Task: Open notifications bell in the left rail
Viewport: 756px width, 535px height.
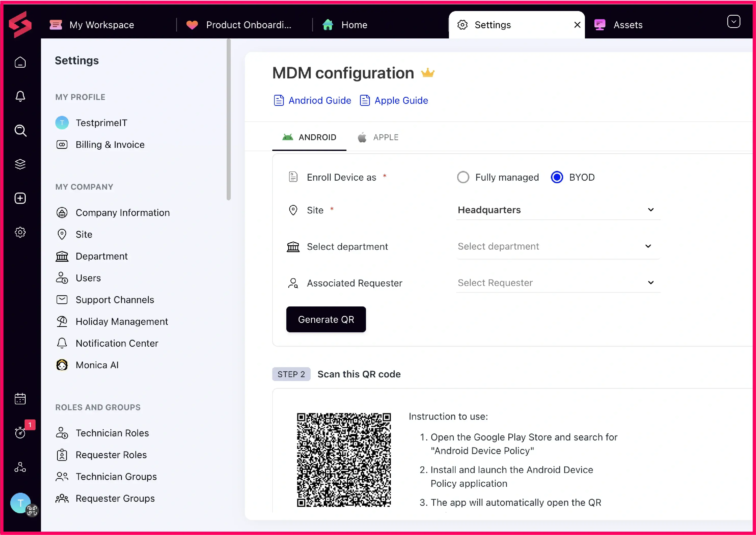Action: click(x=20, y=96)
